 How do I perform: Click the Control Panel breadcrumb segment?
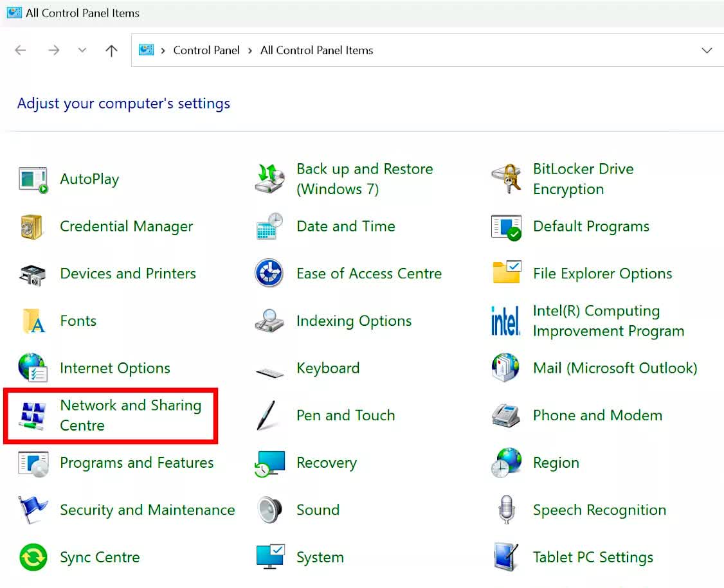(206, 50)
